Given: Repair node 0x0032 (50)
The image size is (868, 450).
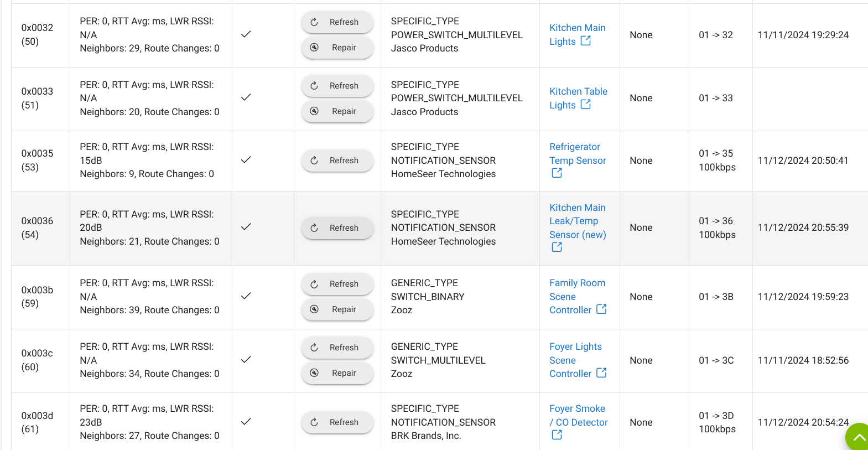Looking at the screenshot, I should pyautogui.click(x=337, y=48).
